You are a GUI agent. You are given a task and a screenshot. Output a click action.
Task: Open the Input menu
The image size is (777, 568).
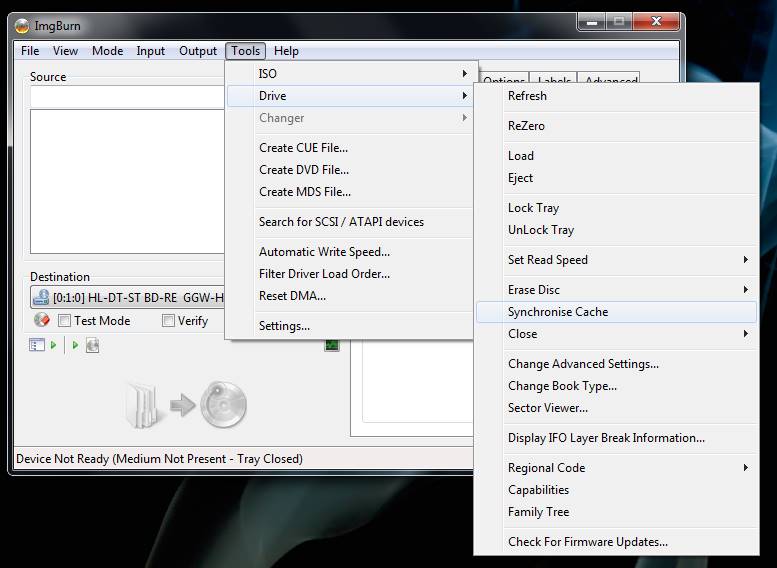tap(151, 51)
